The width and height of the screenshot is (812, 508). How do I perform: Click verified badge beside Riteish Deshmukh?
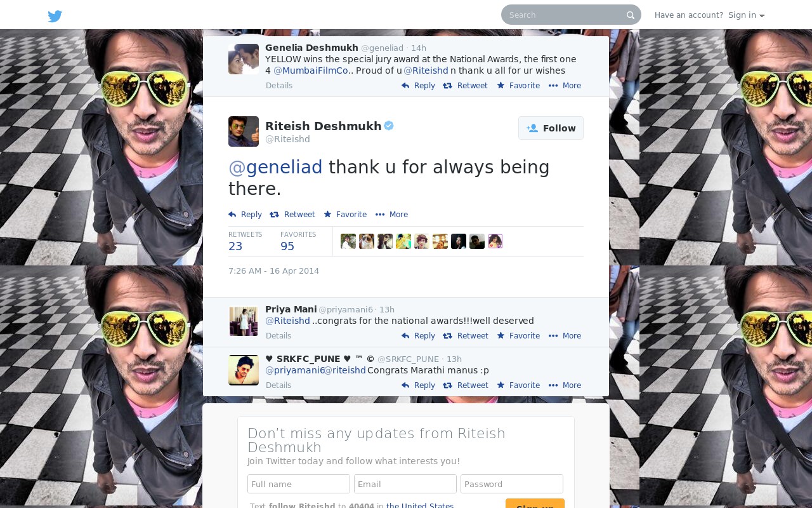click(x=389, y=126)
